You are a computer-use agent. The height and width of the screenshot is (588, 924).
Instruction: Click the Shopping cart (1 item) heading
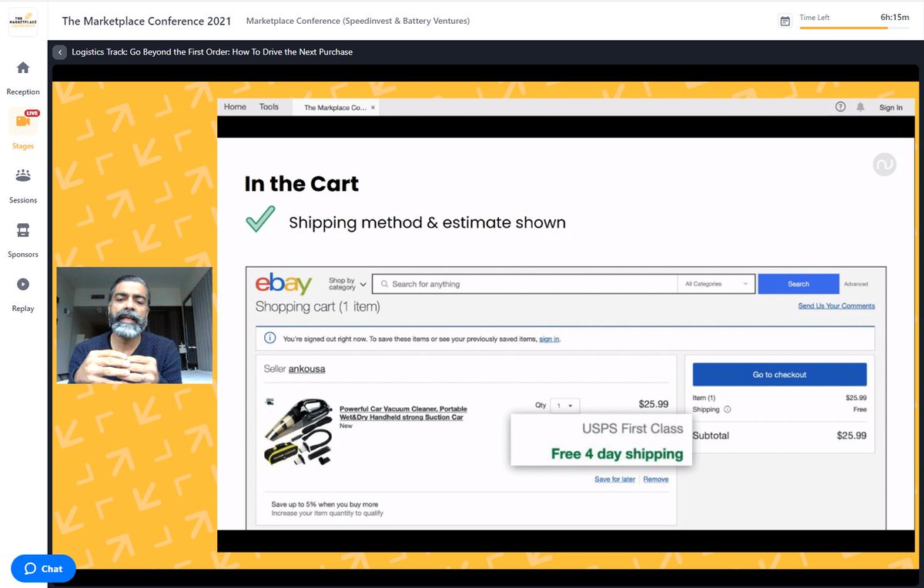317,307
